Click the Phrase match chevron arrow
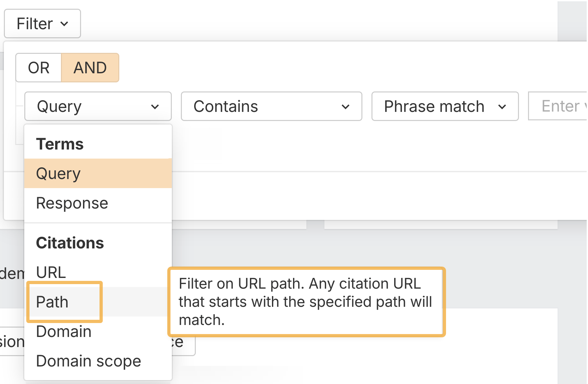The height and width of the screenshot is (384, 588). point(502,107)
